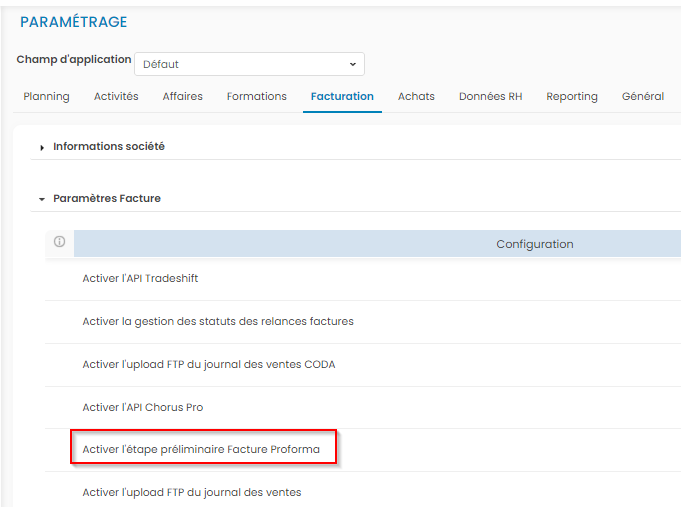Click the Configuration column header

pos(534,244)
